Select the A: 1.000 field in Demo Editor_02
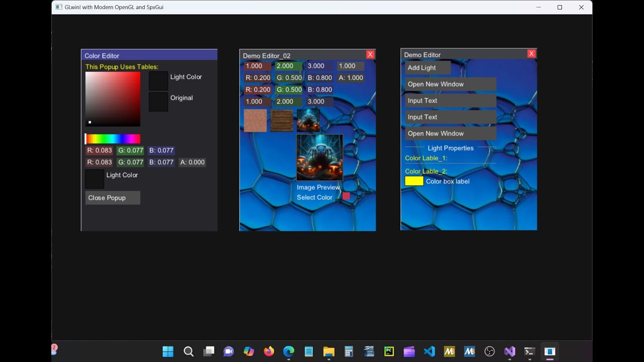Screen dimensions: 644x362 click(x=350, y=77)
